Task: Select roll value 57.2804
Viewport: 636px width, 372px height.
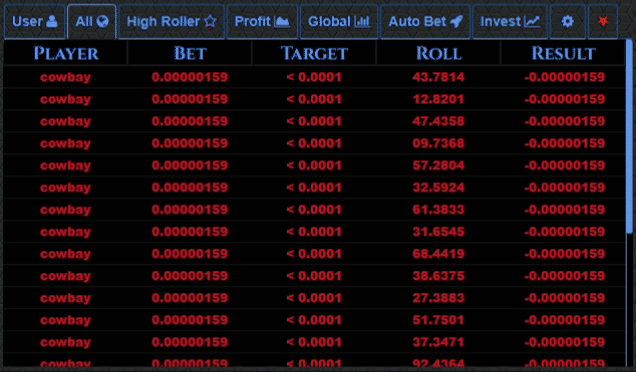Action: pos(438,166)
